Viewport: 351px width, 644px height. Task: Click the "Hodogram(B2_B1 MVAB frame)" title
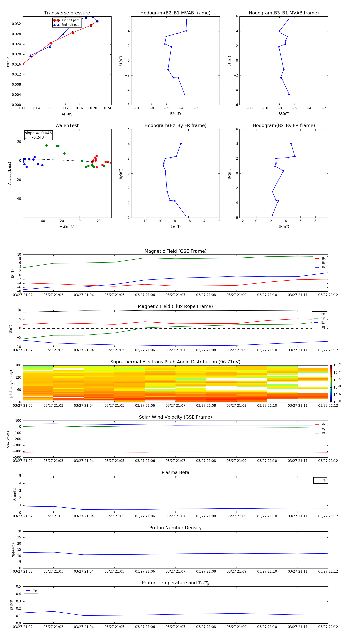click(x=175, y=13)
